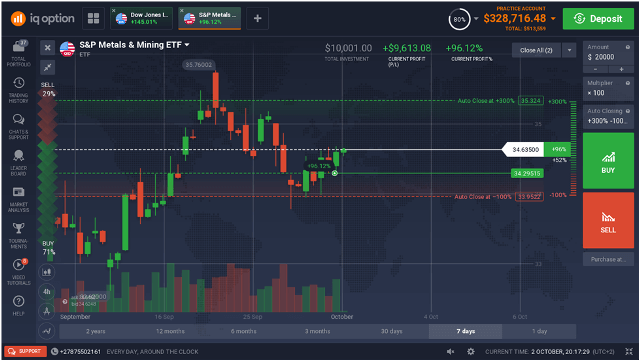Open Tournaments trophy icon
This screenshot has width=640, height=361.
pos(18,236)
